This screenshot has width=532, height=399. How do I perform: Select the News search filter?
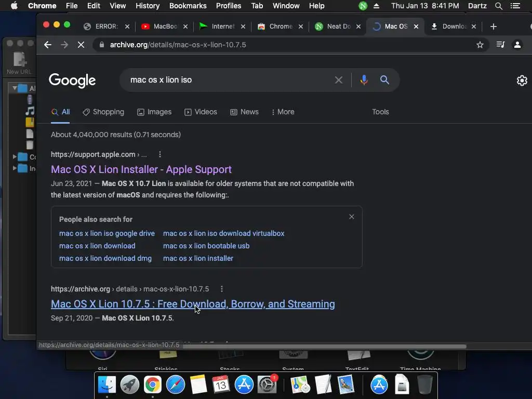click(x=244, y=112)
